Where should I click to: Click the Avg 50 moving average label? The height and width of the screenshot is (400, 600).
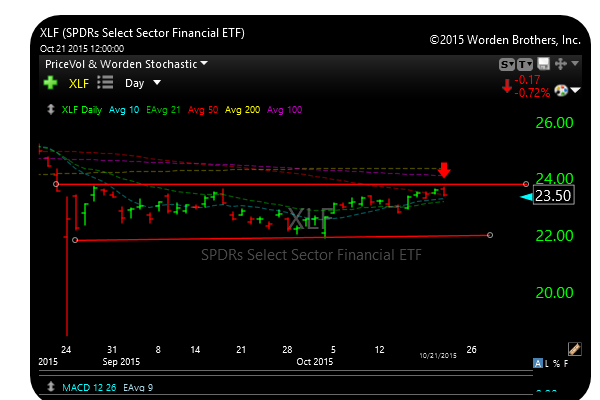pos(203,110)
